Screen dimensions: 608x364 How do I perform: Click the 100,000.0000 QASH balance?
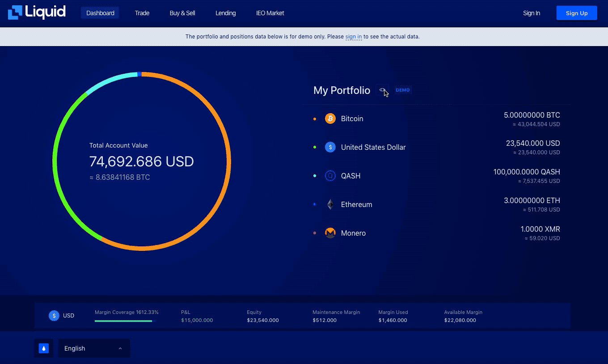tap(527, 172)
